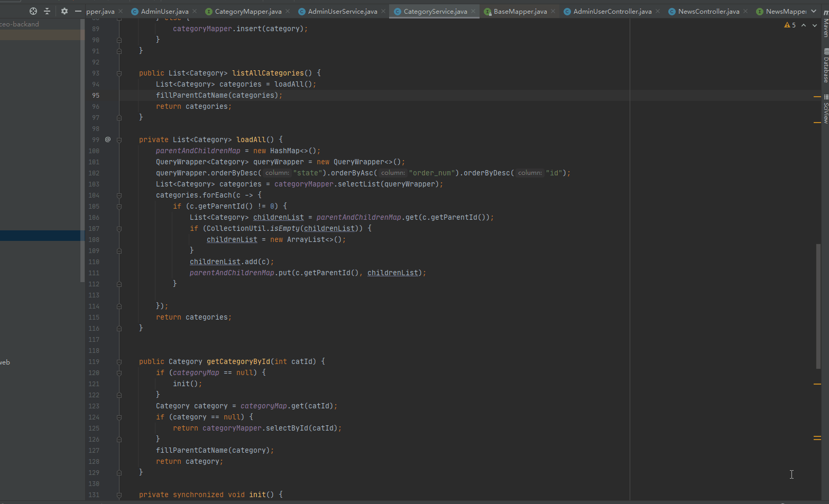Collapse loadAll method fold at line 99
The height and width of the screenshot is (504, 829).
[x=119, y=140]
